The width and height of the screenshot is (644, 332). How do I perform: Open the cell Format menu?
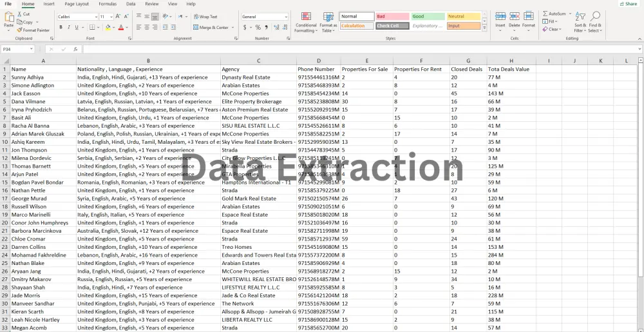tap(529, 20)
